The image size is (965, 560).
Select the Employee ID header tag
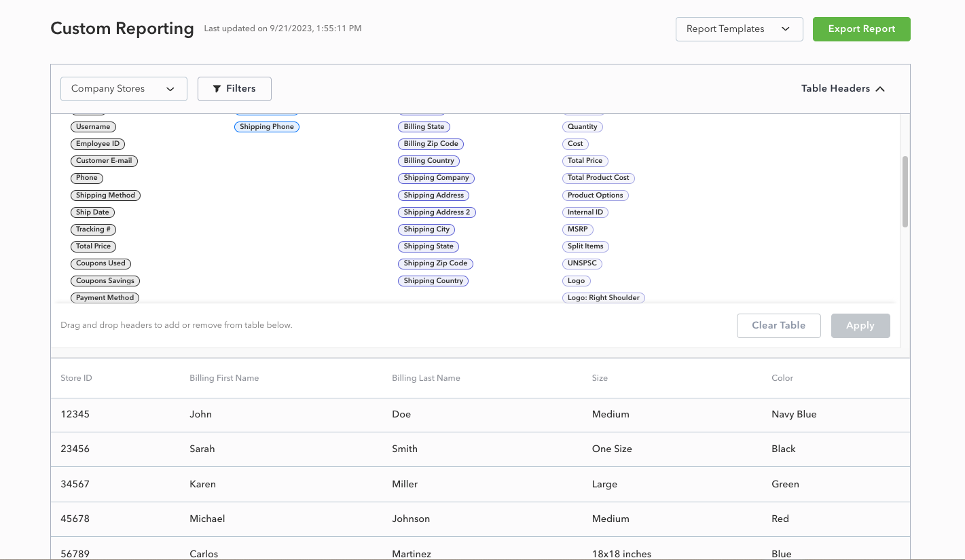[x=98, y=144]
